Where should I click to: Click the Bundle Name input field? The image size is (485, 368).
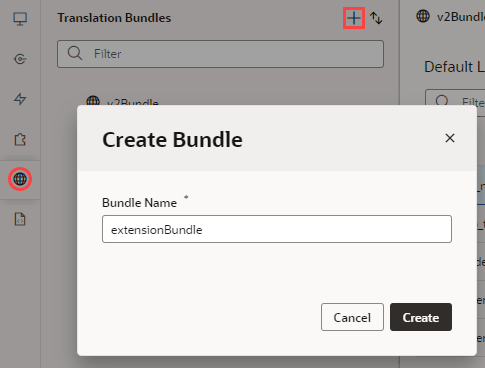277,229
